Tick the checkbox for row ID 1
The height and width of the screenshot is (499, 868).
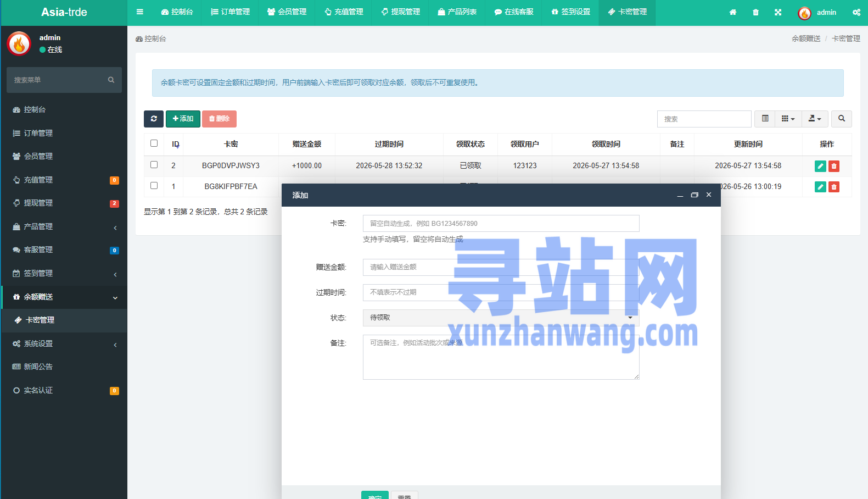[154, 186]
